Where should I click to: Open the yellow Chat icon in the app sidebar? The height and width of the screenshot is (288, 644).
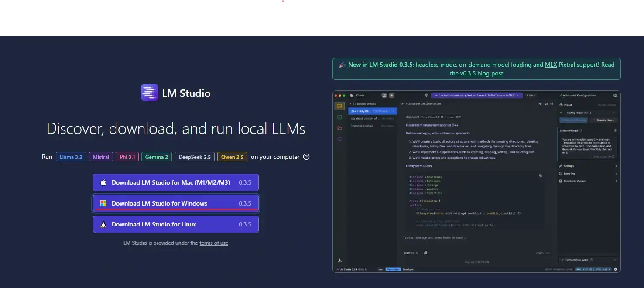339,106
